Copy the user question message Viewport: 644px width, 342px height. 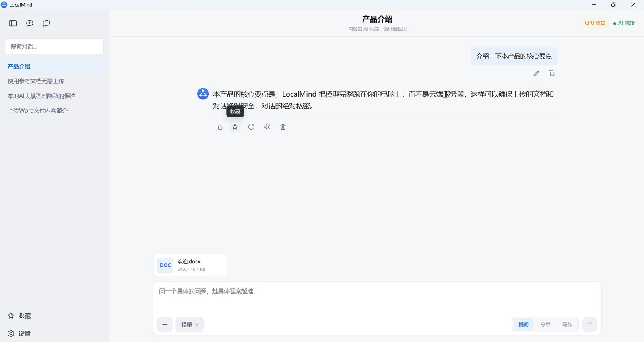(x=551, y=73)
